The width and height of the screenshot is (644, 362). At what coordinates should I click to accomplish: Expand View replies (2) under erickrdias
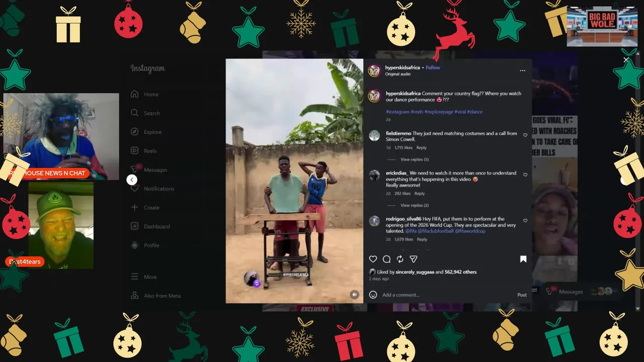pyautogui.click(x=415, y=205)
